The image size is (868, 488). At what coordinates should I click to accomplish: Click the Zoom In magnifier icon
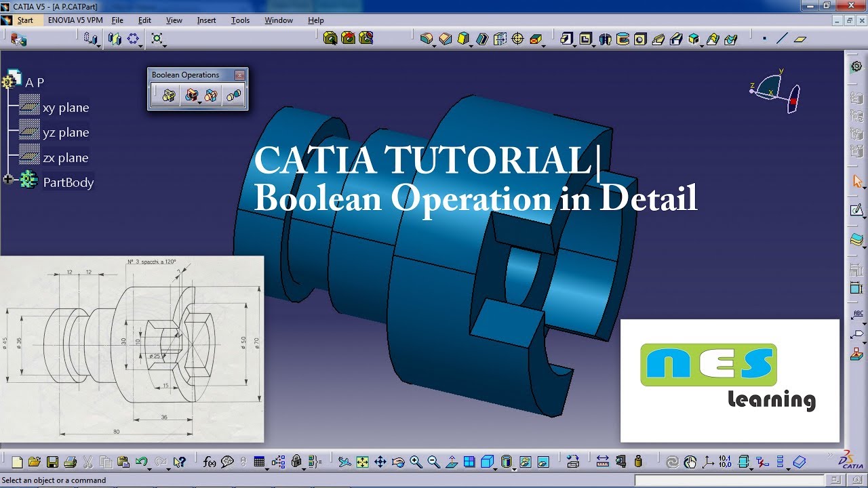coord(416,462)
